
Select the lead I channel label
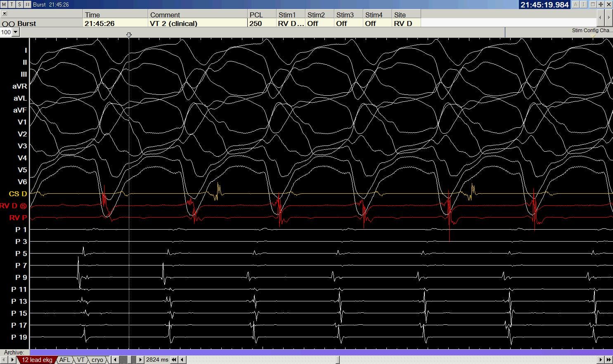coord(26,50)
